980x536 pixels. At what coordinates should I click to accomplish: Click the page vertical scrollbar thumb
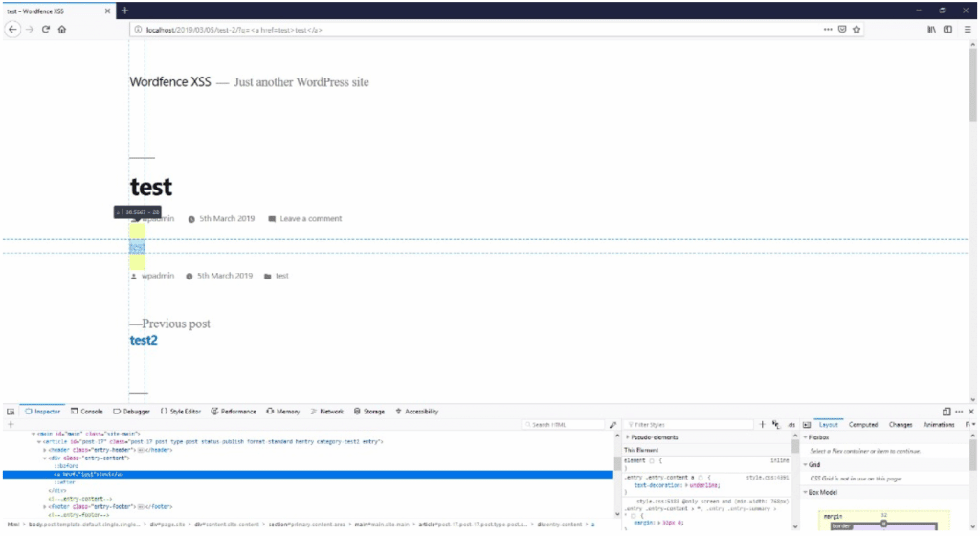point(972,84)
